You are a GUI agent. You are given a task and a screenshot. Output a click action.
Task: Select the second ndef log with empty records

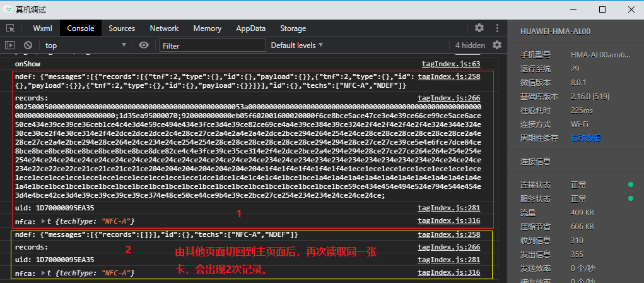[x=156, y=234]
